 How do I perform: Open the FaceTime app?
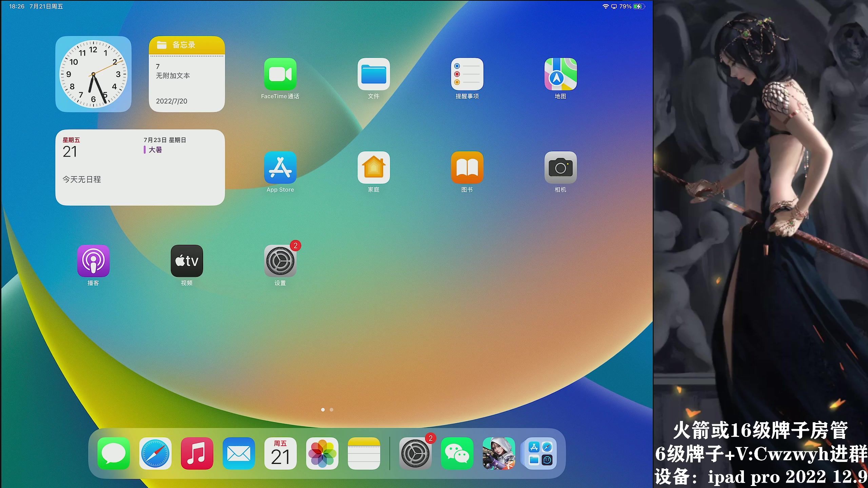(x=280, y=74)
